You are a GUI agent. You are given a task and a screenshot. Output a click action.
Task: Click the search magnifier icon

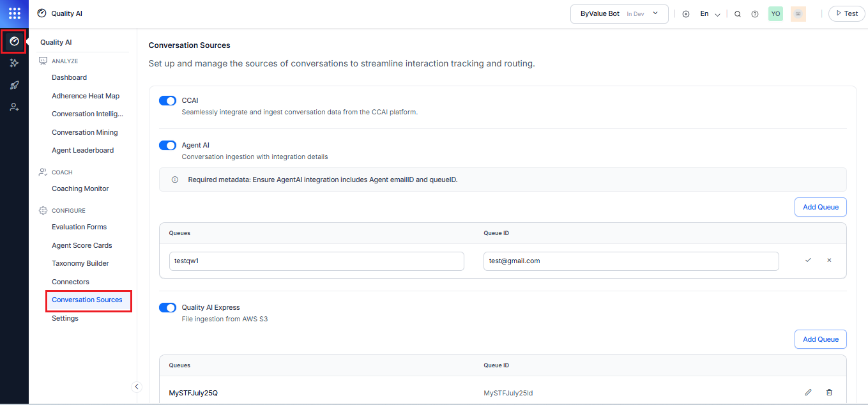click(x=738, y=14)
